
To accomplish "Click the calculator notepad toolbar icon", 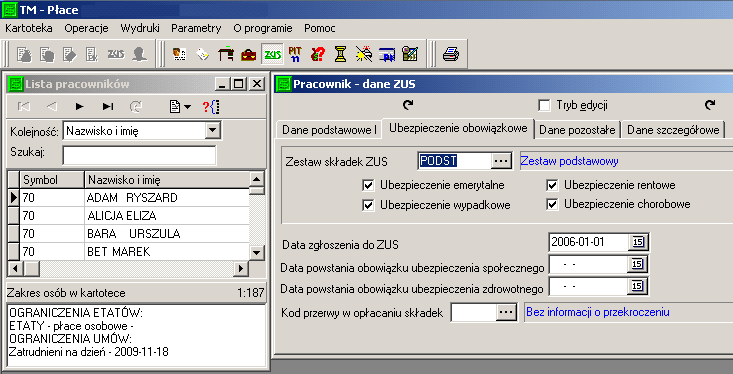I will [410, 55].
